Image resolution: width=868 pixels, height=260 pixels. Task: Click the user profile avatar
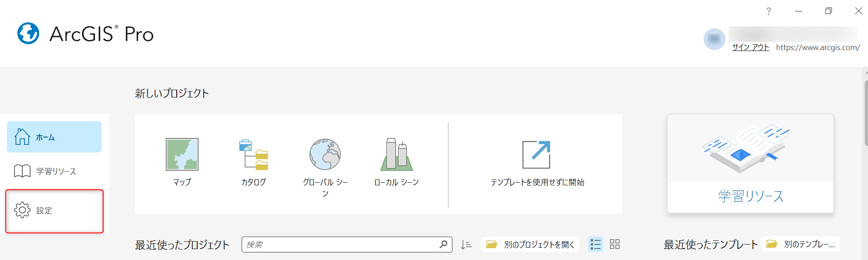coord(714,39)
